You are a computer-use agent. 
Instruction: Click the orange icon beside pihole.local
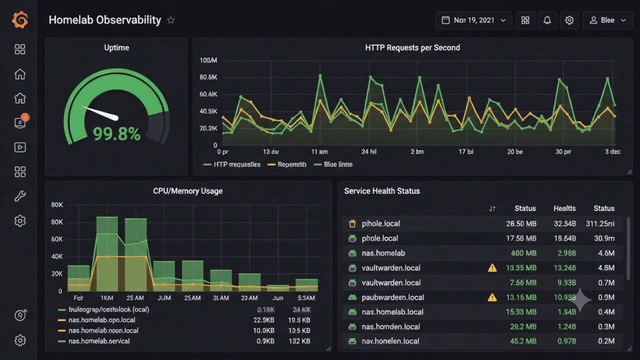tap(352, 224)
